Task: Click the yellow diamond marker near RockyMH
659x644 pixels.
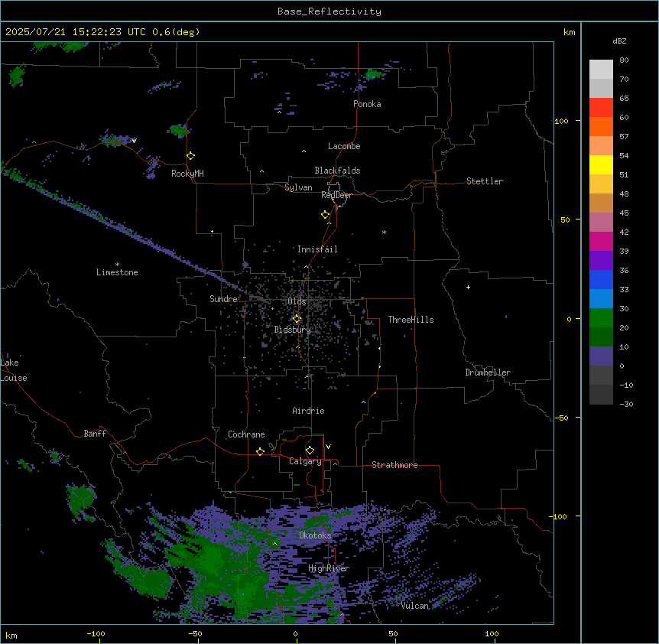Action: (190, 156)
